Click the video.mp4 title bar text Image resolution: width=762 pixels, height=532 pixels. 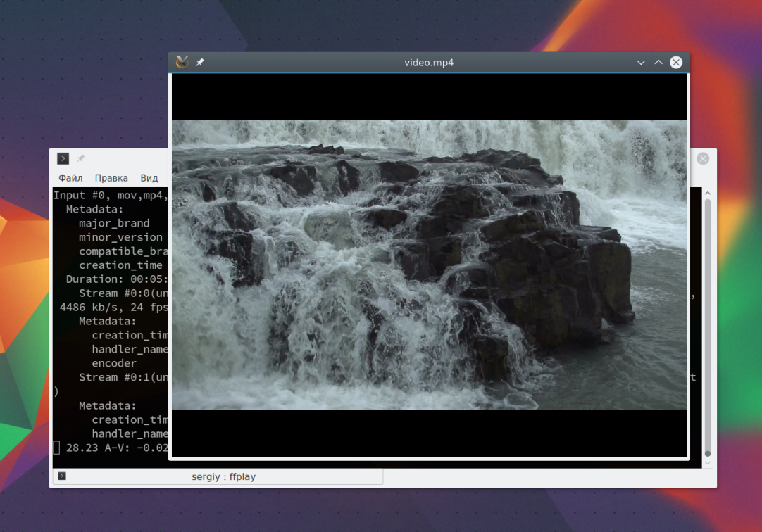click(428, 63)
